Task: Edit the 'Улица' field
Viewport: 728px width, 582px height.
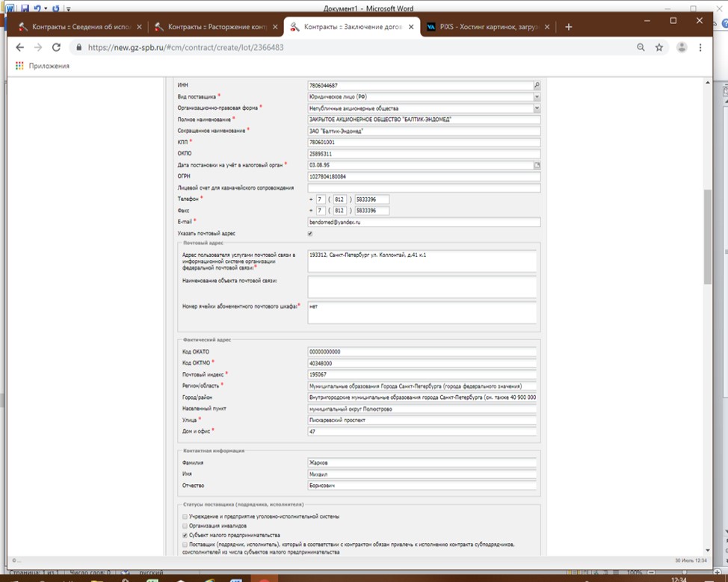Action: (422, 420)
